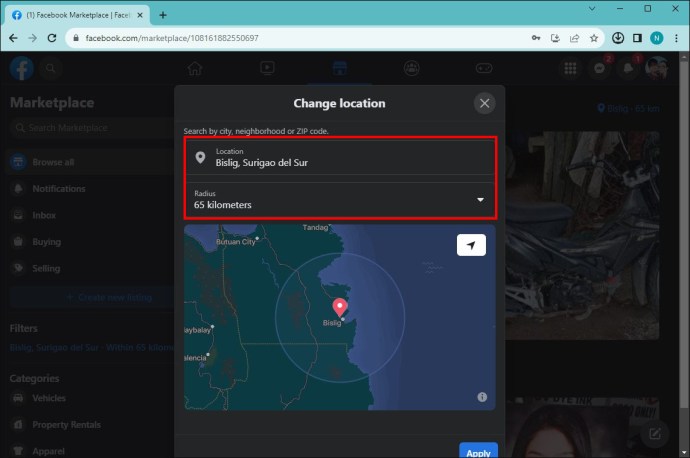690x458 pixels.
Task: Open the notifications bell in top bar
Action: (x=628, y=68)
